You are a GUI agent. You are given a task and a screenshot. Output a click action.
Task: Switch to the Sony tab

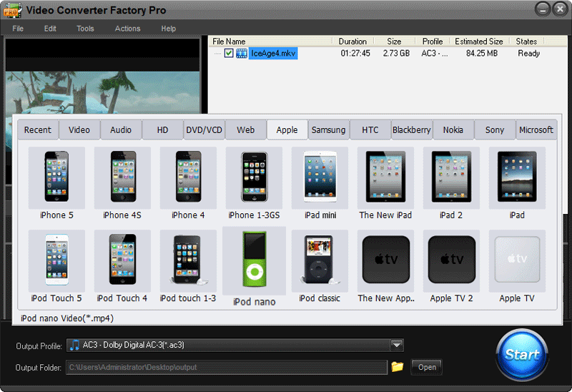click(495, 130)
